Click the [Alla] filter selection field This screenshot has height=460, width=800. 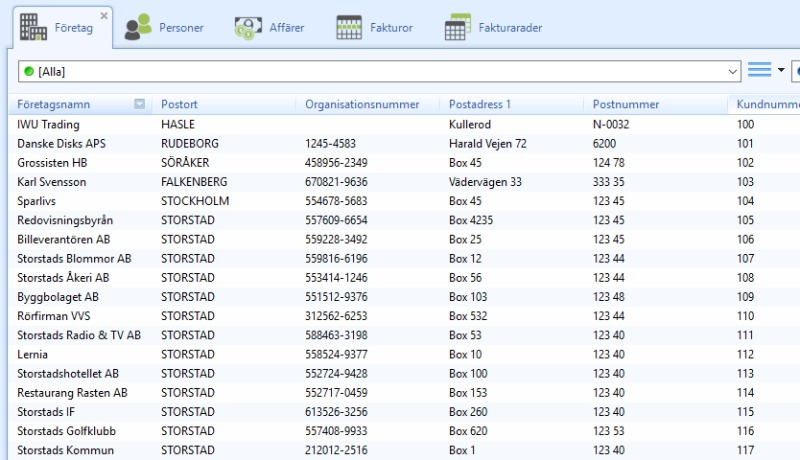tap(380, 71)
